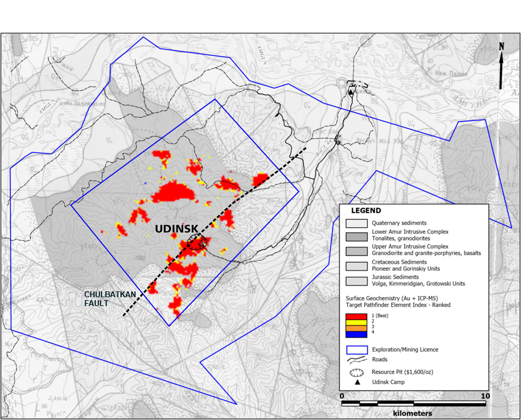Click the kilometers scale bar
Viewport: 521px width, 420px height.
[x=414, y=404]
